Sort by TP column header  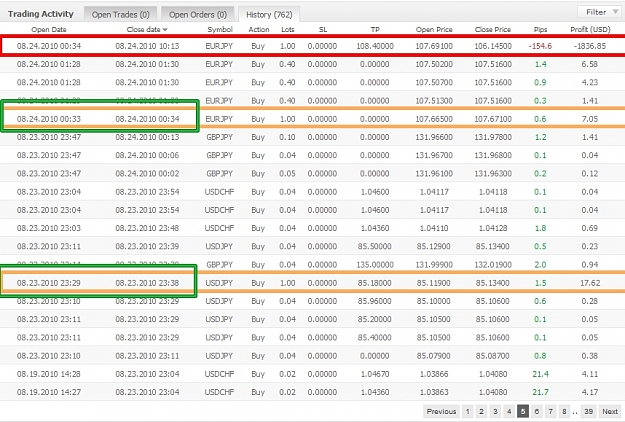[375, 29]
